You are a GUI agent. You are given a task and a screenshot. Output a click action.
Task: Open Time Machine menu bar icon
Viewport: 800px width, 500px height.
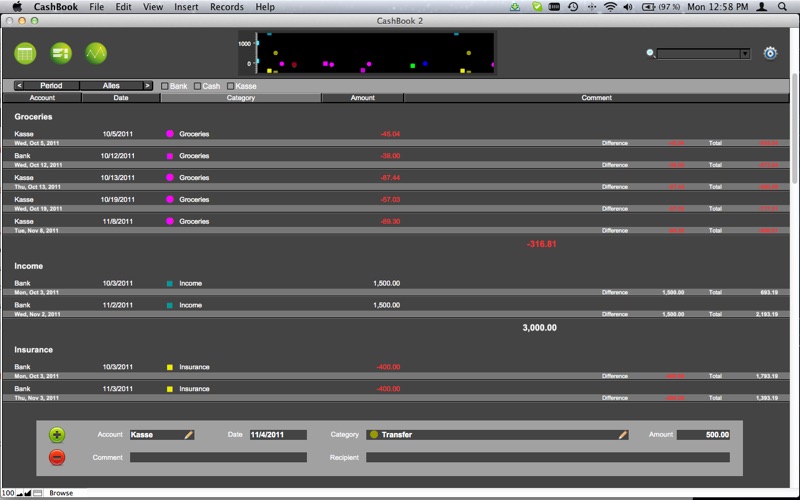[573, 7]
